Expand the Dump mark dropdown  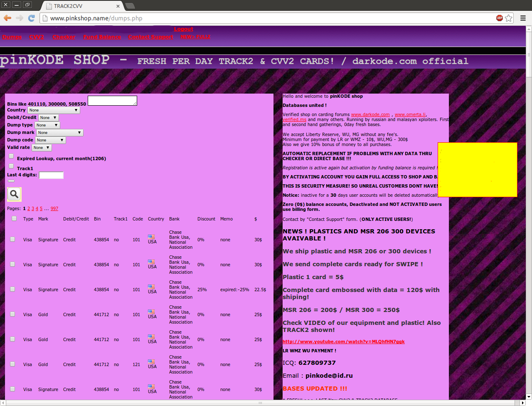pos(59,133)
